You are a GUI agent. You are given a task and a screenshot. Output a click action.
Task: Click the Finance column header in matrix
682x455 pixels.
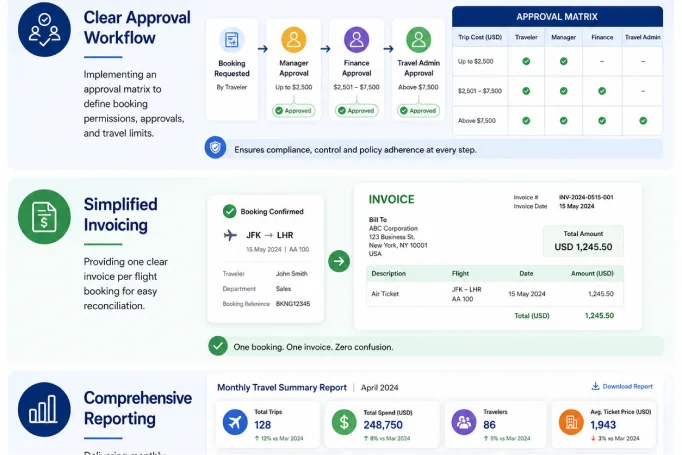(x=602, y=37)
